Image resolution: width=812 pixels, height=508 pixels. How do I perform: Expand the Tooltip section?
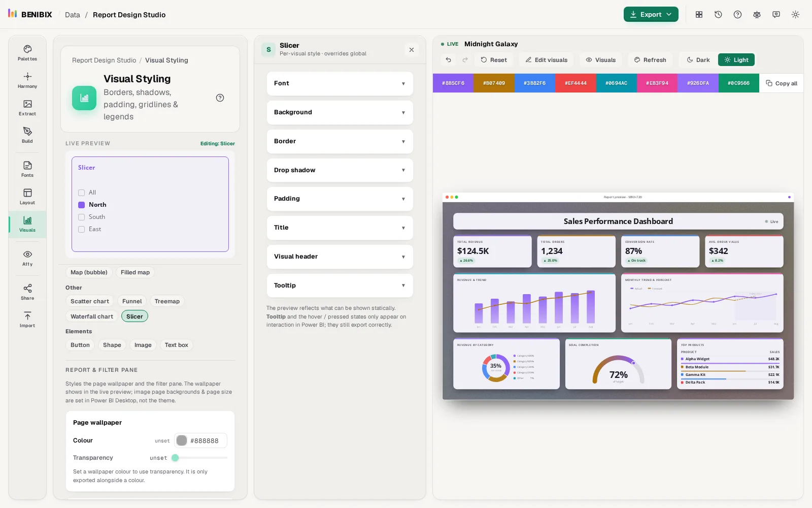[x=340, y=285]
